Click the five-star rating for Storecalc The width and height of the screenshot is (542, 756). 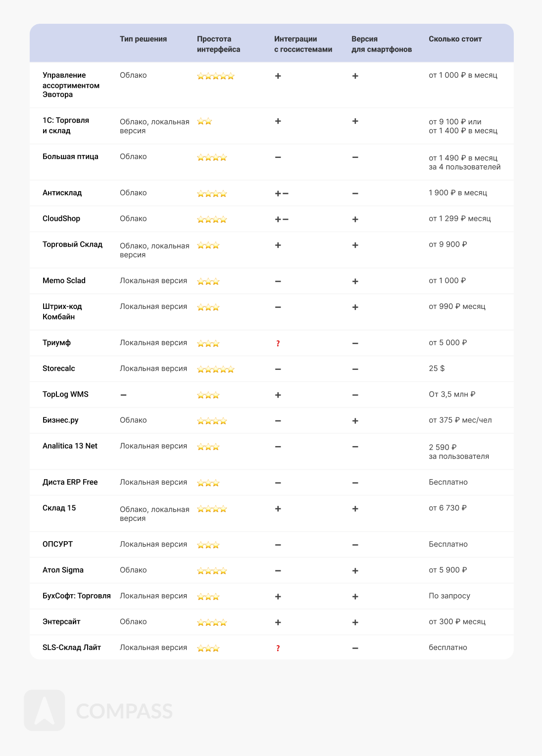[x=215, y=369]
